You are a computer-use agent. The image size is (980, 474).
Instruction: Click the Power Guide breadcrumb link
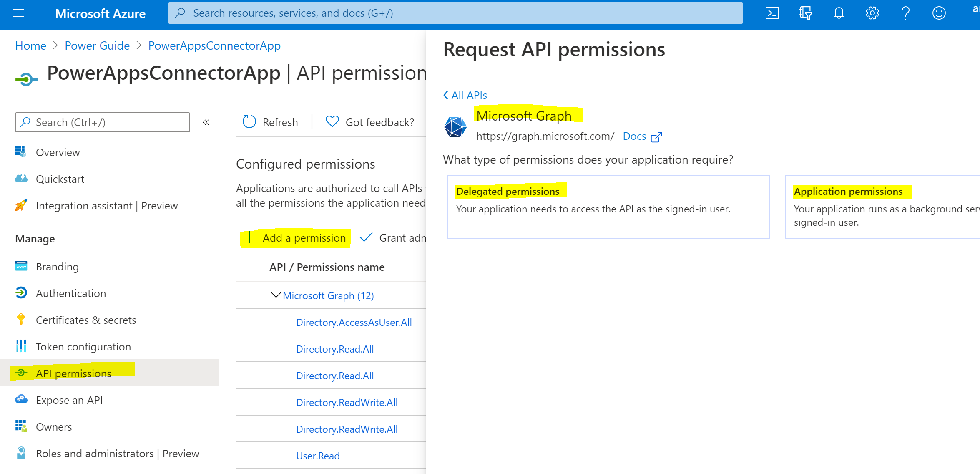tap(97, 45)
